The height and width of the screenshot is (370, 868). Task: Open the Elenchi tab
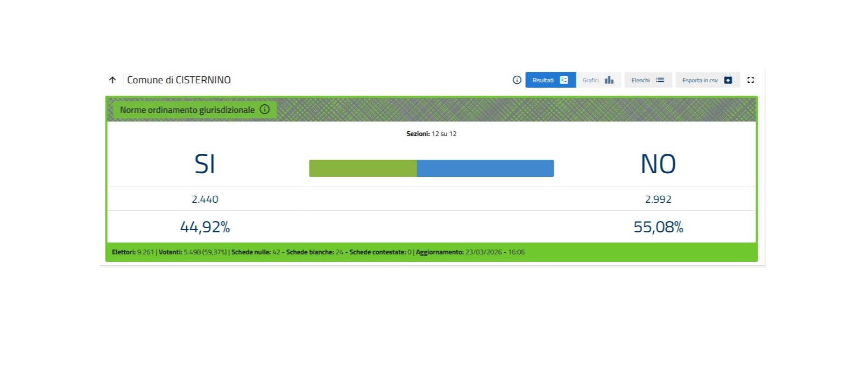(640, 80)
